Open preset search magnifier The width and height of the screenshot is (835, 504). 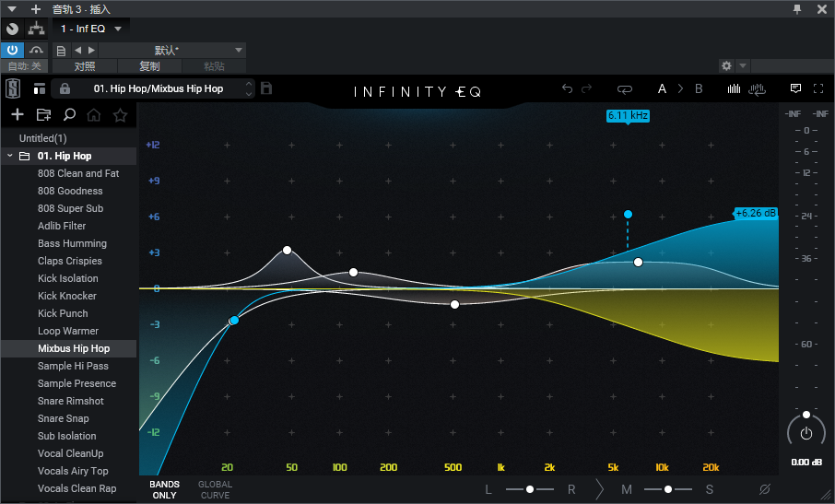pyautogui.click(x=69, y=114)
